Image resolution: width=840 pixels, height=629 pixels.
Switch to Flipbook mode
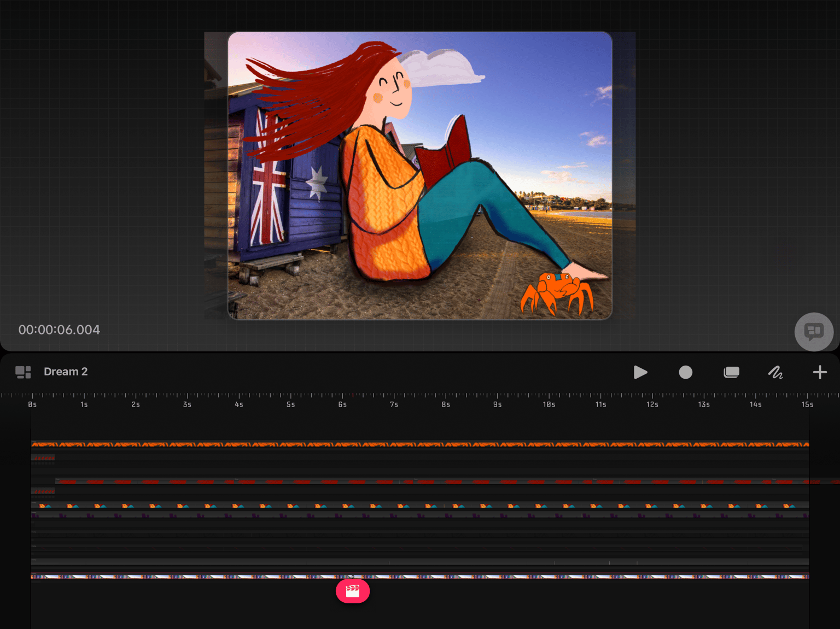tap(731, 372)
